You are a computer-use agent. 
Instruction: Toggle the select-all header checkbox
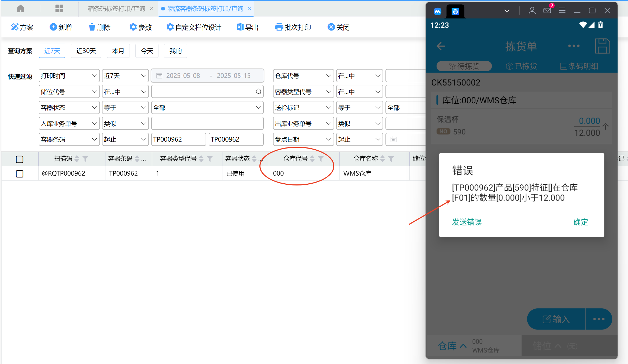(20, 159)
